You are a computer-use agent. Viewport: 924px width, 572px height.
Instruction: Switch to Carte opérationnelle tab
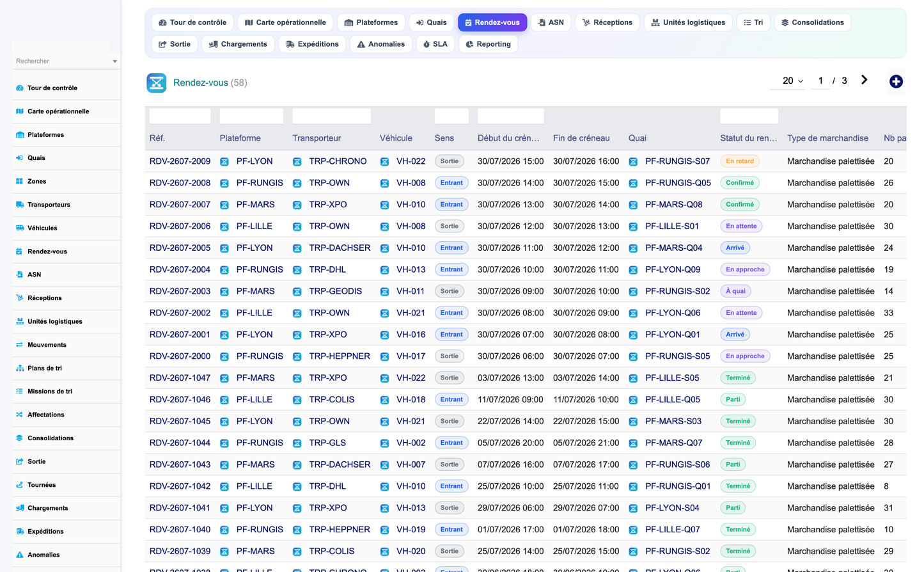pyautogui.click(x=285, y=22)
